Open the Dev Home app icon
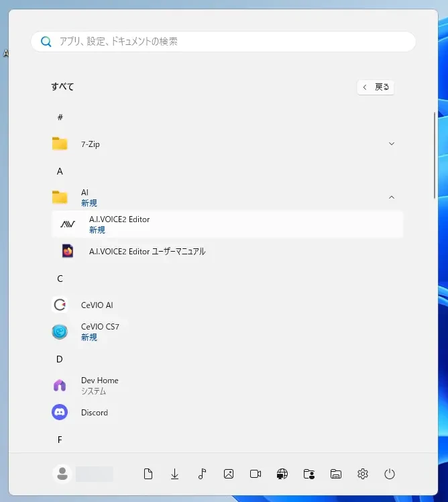The height and width of the screenshot is (502, 448). coord(60,385)
